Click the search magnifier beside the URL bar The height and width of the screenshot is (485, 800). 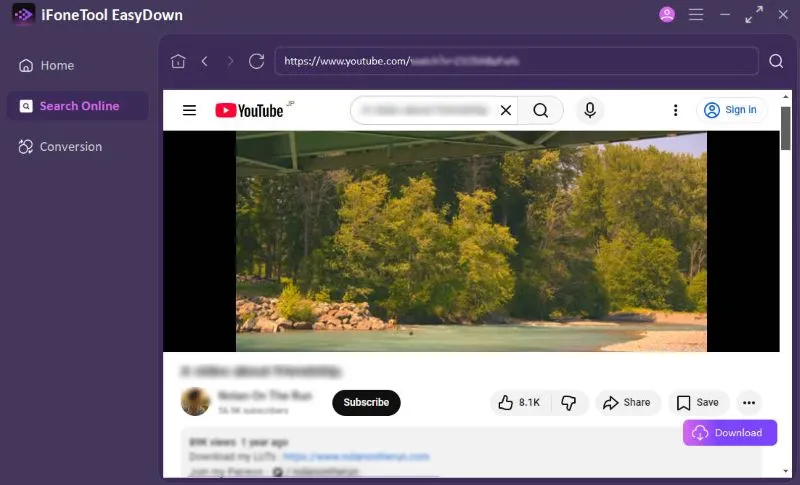coord(776,61)
